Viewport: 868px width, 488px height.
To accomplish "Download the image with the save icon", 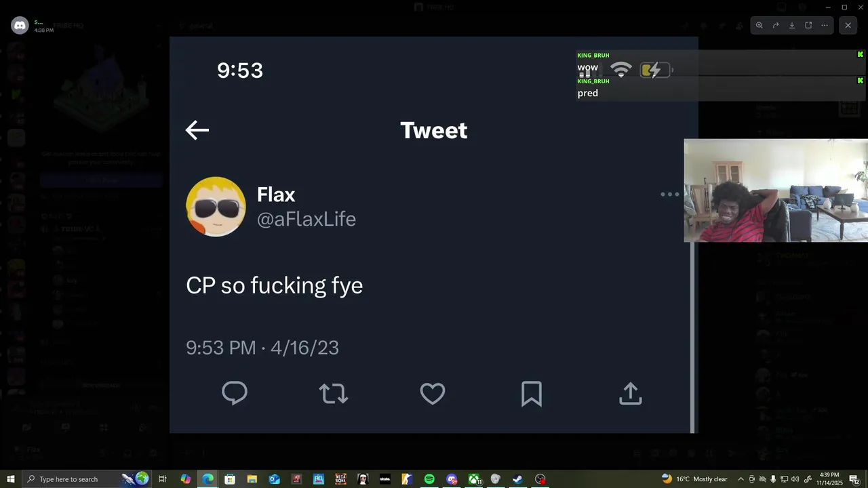I will point(792,26).
